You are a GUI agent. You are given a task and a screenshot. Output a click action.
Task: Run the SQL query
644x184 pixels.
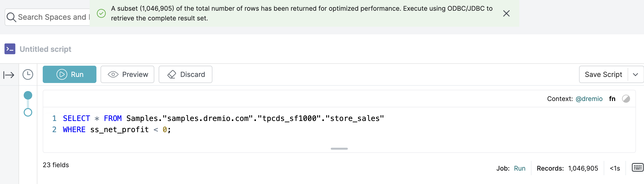[x=70, y=74]
